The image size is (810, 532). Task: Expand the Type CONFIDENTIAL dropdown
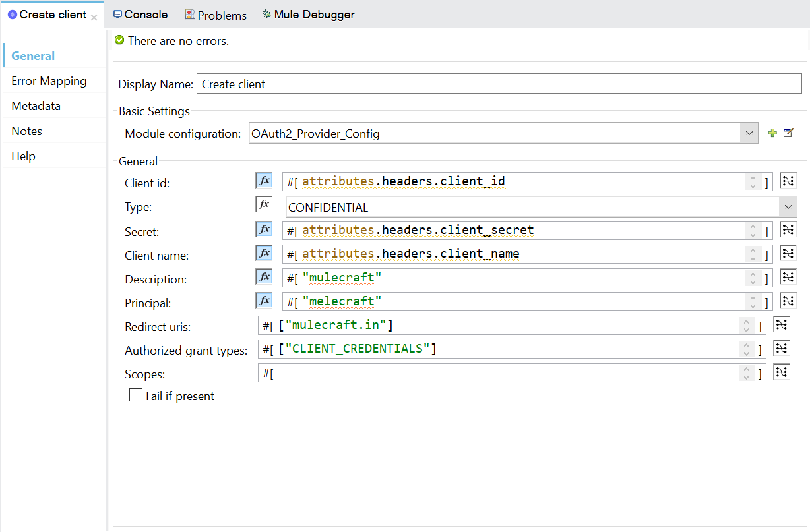coord(788,207)
